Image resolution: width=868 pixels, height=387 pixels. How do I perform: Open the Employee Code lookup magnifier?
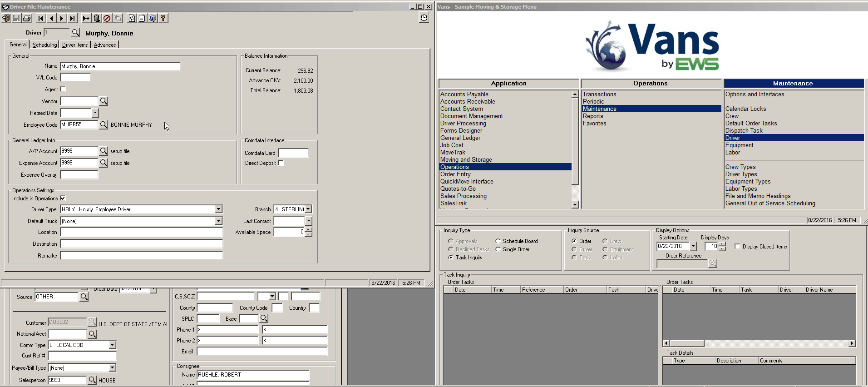point(104,124)
